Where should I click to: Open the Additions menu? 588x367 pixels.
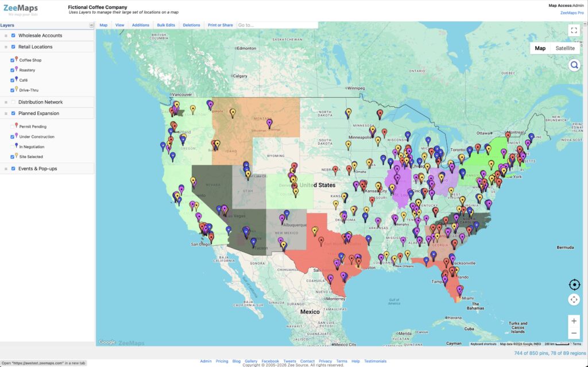(141, 25)
